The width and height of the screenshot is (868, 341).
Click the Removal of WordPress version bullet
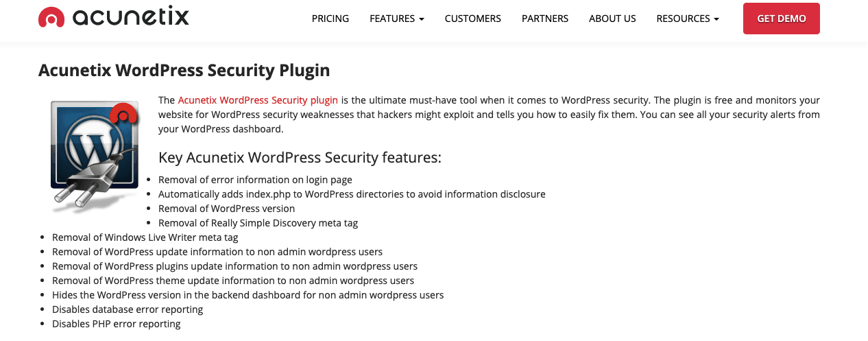(x=227, y=209)
